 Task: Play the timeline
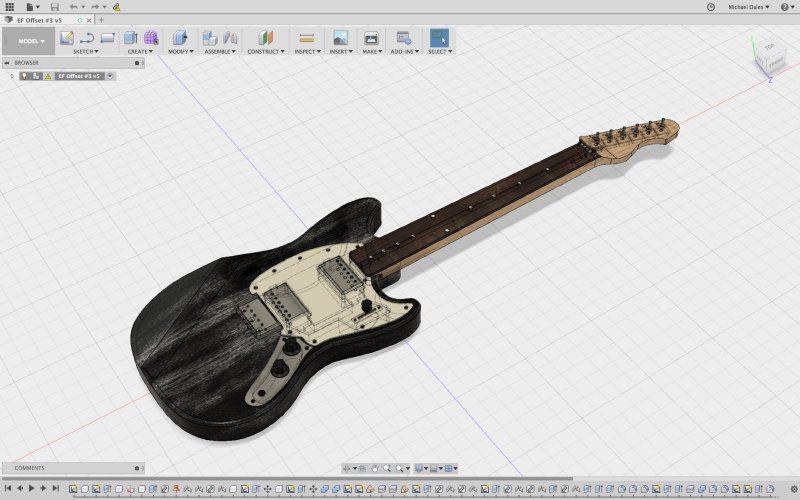[32, 488]
